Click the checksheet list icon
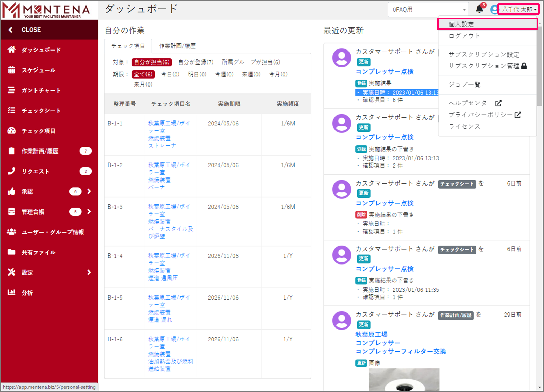Viewport: 544px width, 392px height. 11,110
